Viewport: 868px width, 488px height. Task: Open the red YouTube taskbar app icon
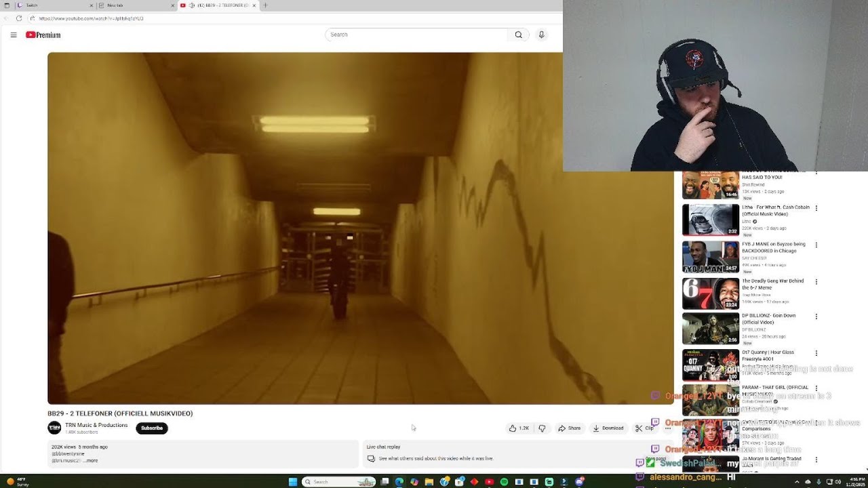[x=490, y=482]
